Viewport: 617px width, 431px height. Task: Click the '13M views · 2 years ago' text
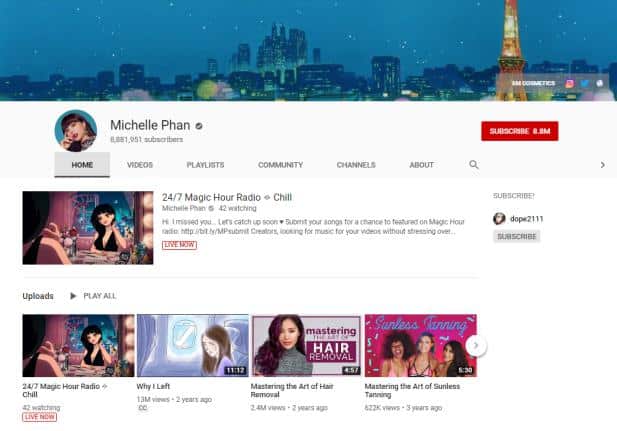click(174, 400)
